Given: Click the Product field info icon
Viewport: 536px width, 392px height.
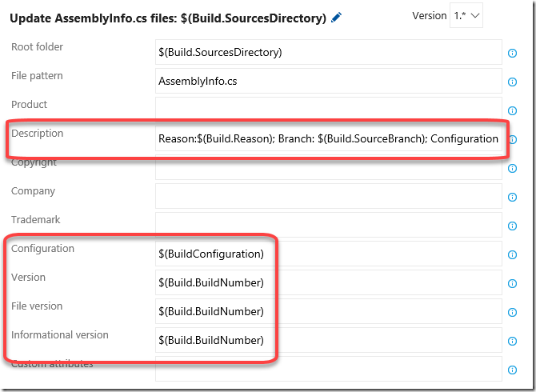Looking at the screenshot, I should point(512,110).
